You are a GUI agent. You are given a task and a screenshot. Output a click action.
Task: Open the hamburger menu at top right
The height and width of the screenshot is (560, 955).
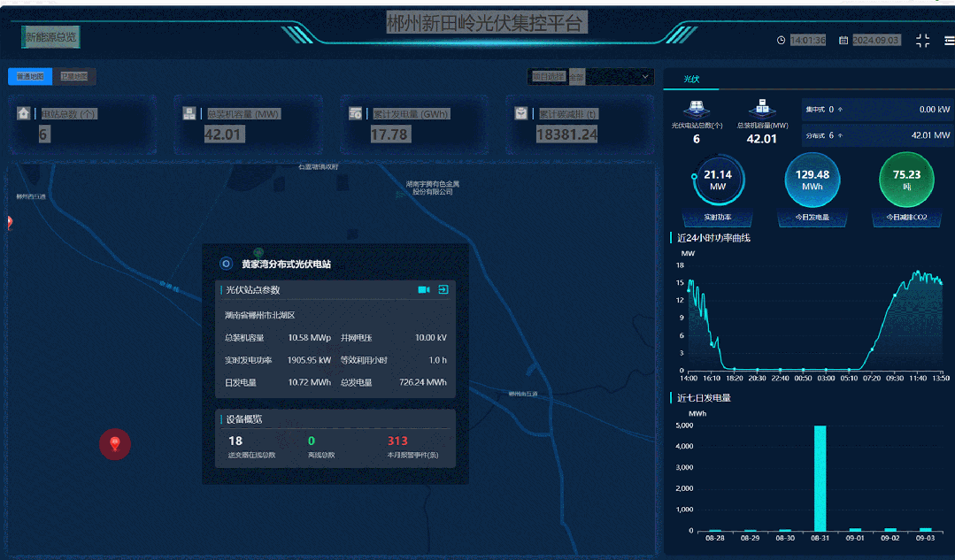point(949,41)
